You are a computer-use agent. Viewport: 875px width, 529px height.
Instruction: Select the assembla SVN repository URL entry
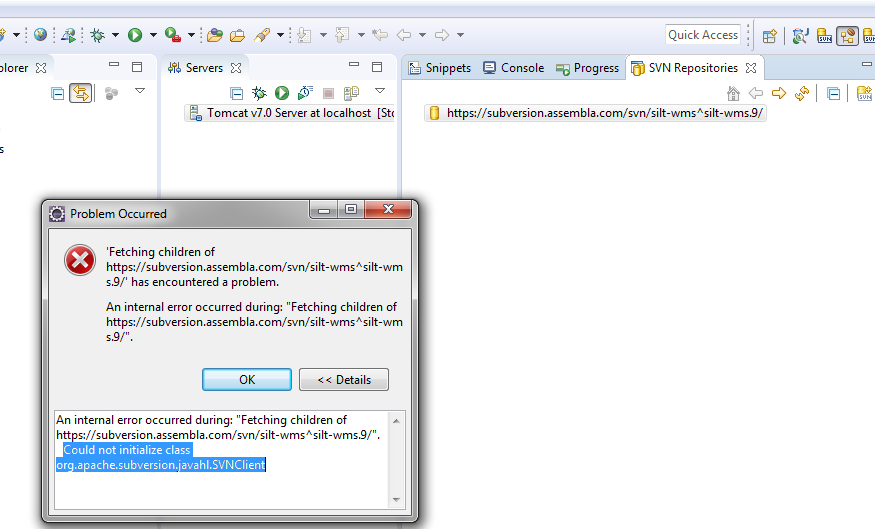[595, 113]
